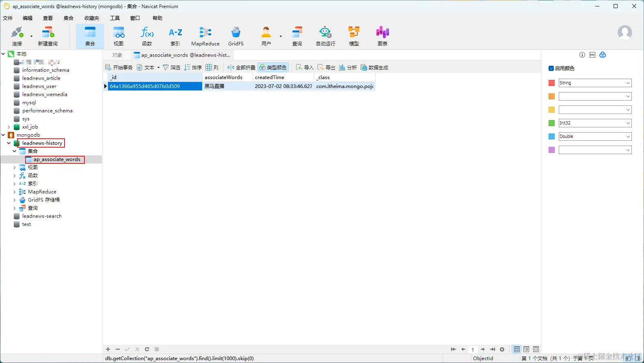Click the user avatar icon
The image size is (644, 363).
pos(625,32)
